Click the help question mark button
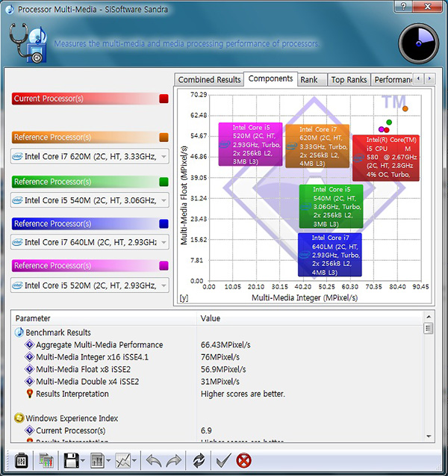Image resolution: width=448 pixels, height=476 pixels. click(x=404, y=7)
